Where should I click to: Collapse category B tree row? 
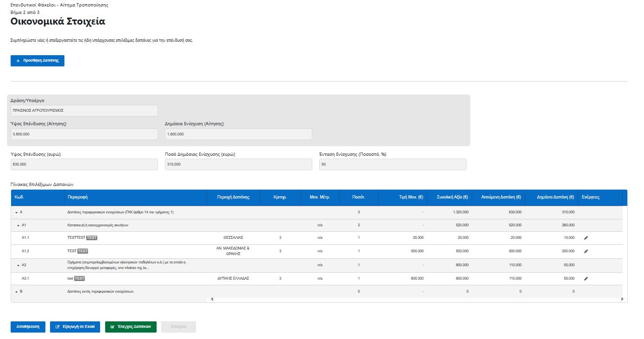pos(17,292)
